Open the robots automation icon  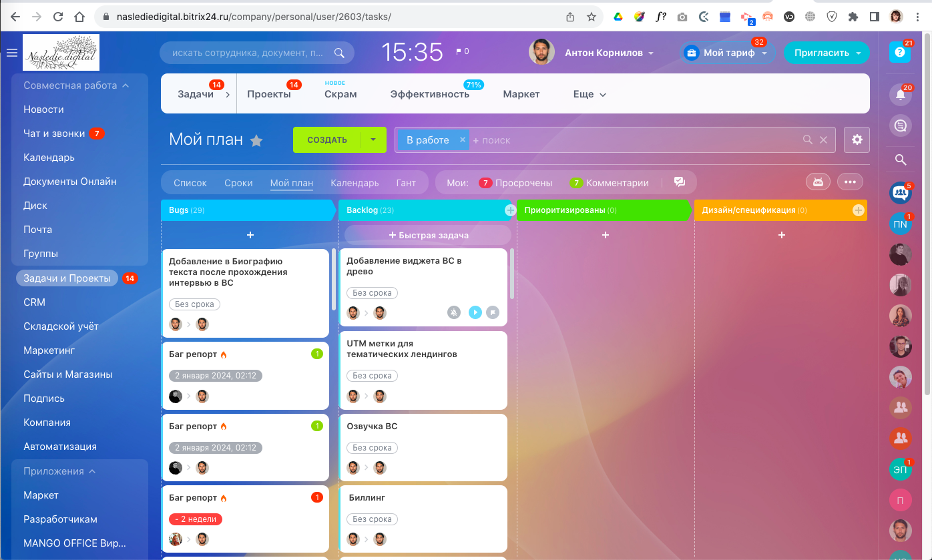click(818, 182)
